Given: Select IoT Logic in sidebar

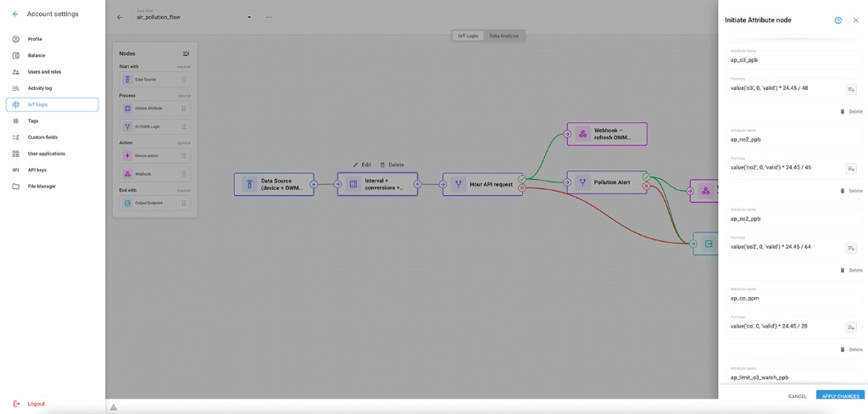Looking at the screenshot, I should [52, 104].
